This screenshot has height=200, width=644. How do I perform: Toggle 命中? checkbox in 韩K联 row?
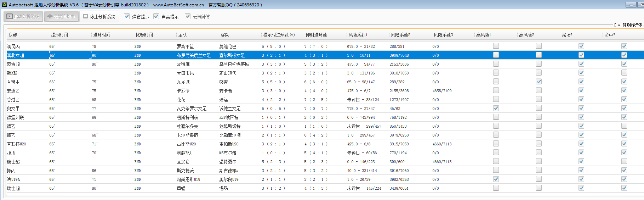(x=624, y=73)
